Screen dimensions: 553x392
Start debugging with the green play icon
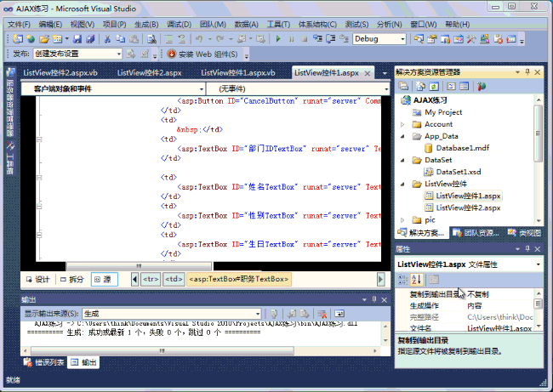tap(278, 39)
